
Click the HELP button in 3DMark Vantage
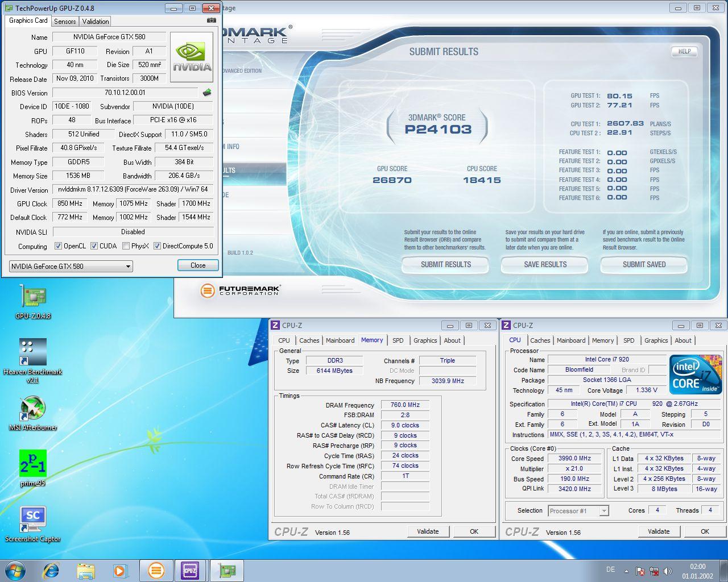click(685, 51)
